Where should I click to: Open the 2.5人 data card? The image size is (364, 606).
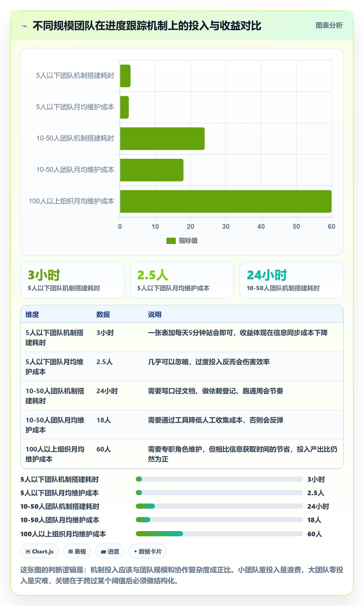click(x=182, y=280)
